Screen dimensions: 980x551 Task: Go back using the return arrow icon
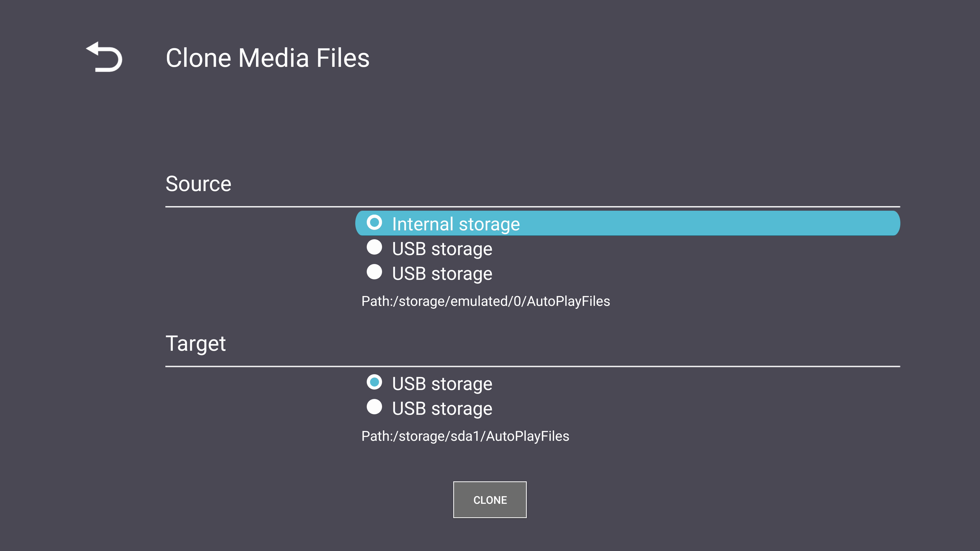[104, 57]
